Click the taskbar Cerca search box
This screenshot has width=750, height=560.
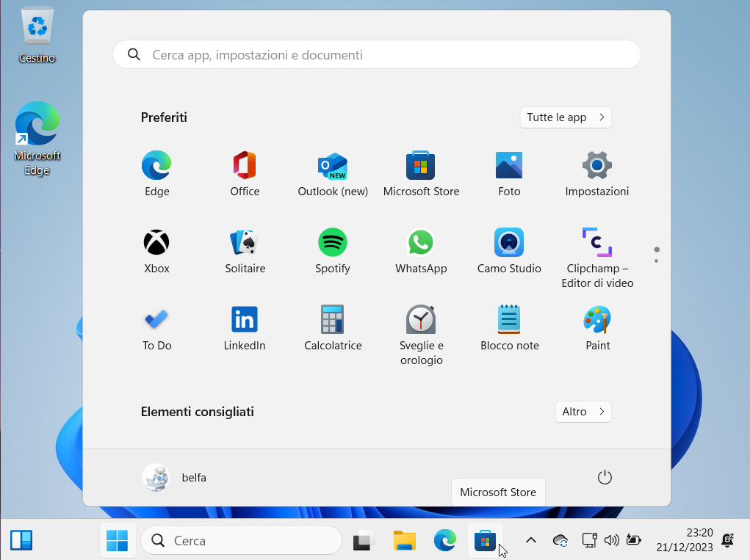242,540
